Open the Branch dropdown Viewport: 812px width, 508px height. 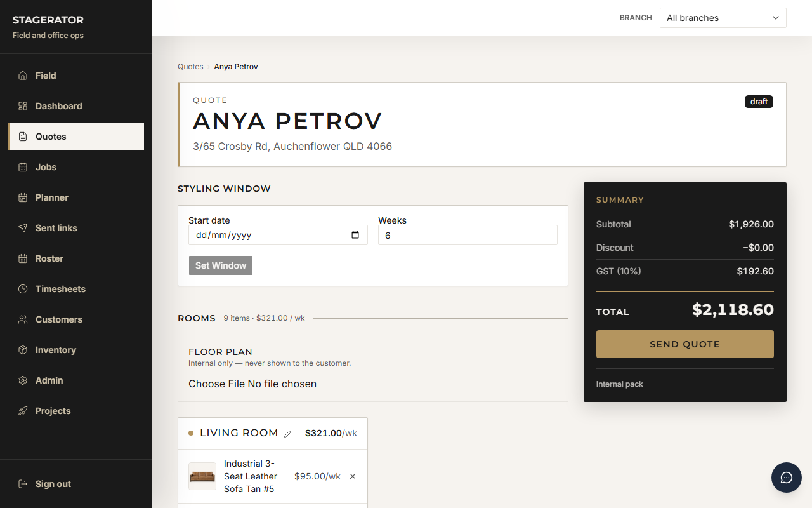pyautogui.click(x=723, y=18)
